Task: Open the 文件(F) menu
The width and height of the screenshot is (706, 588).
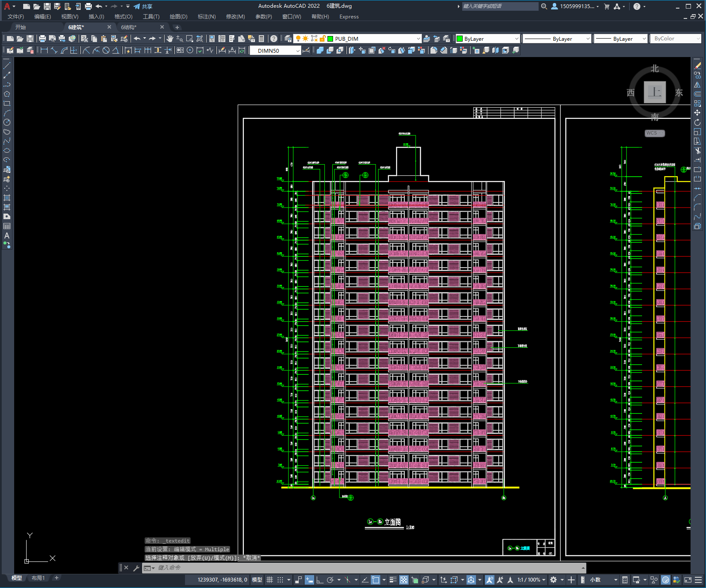Action: (16, 17)
